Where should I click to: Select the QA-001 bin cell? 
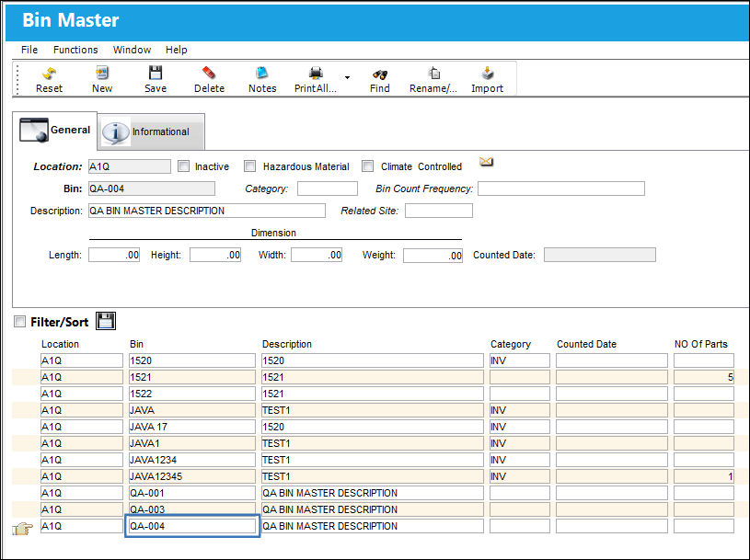pyautogui.click(x=192, y=493)
